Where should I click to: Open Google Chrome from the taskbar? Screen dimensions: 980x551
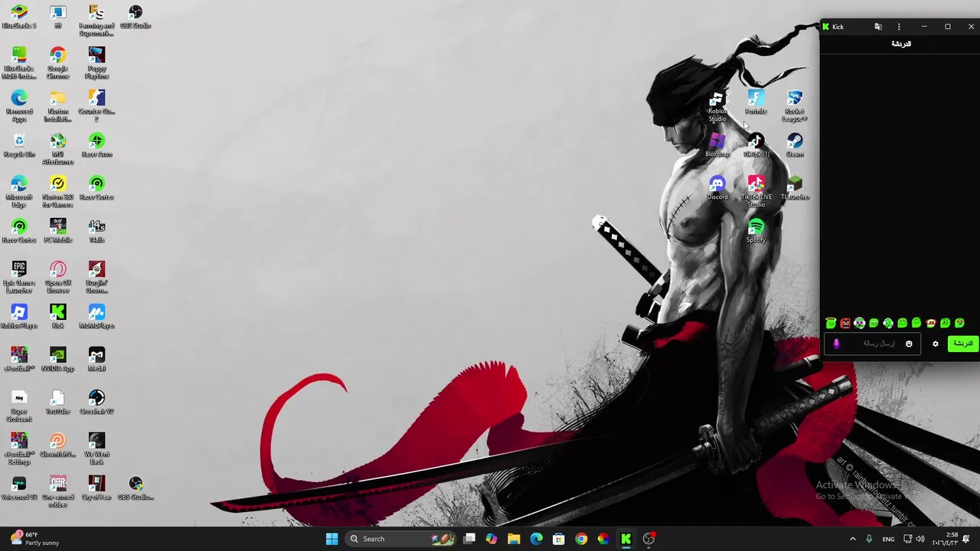[x=581, y=539]
